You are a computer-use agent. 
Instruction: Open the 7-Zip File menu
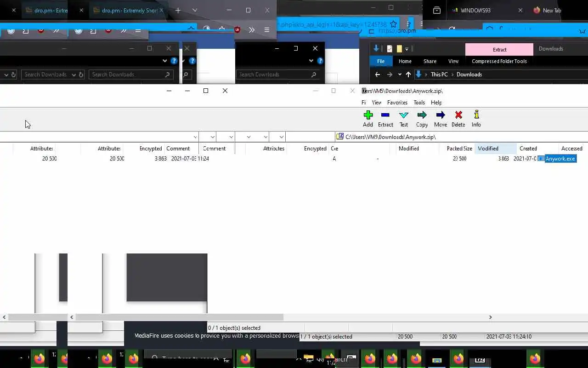tap(363, 103)
